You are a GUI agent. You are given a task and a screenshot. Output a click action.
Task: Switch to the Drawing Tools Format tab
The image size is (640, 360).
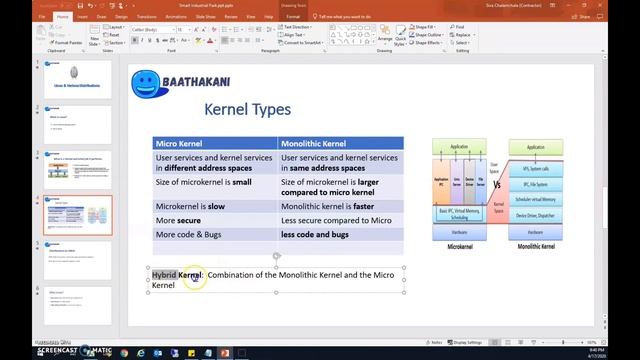coord(293,17)
